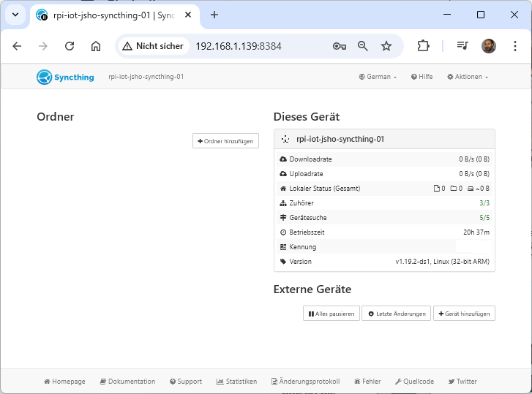Open saved passwords key icon
Image resolution: width=532 pixels, height=394 pixels.
pyautogui.click(x=339, y=46)
